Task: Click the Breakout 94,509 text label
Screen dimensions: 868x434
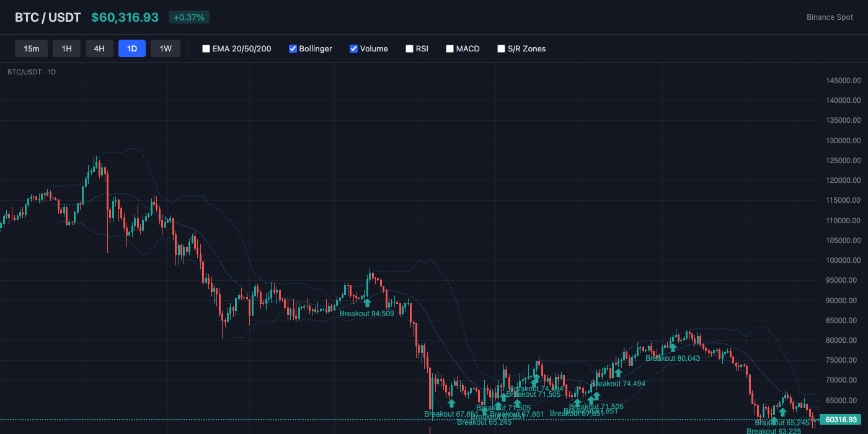Action: click(366, 314)
